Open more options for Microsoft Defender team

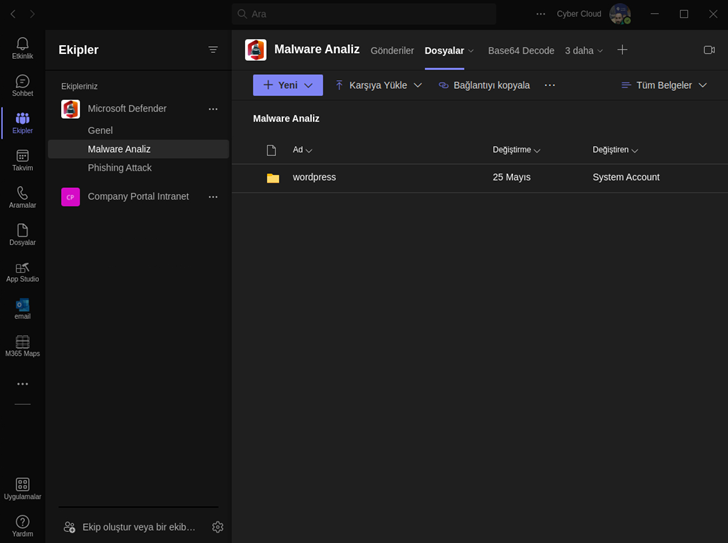[x=213, y=109]
